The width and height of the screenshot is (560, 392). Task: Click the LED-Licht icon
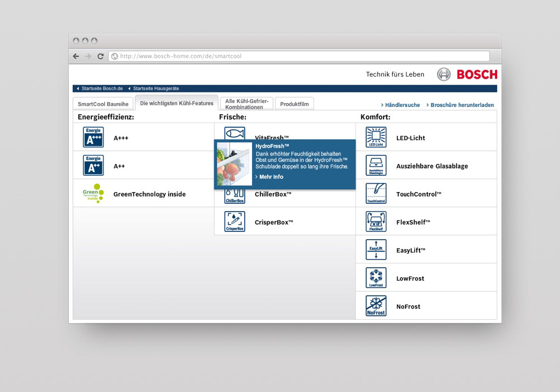point(376,137)
